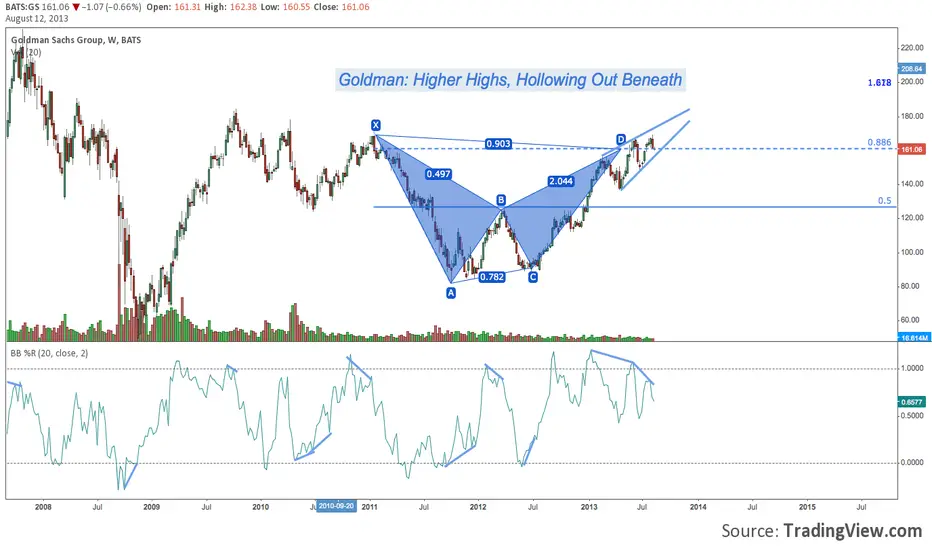
Task: Click the 2011 label on the time axis
Action: point(369,507)
